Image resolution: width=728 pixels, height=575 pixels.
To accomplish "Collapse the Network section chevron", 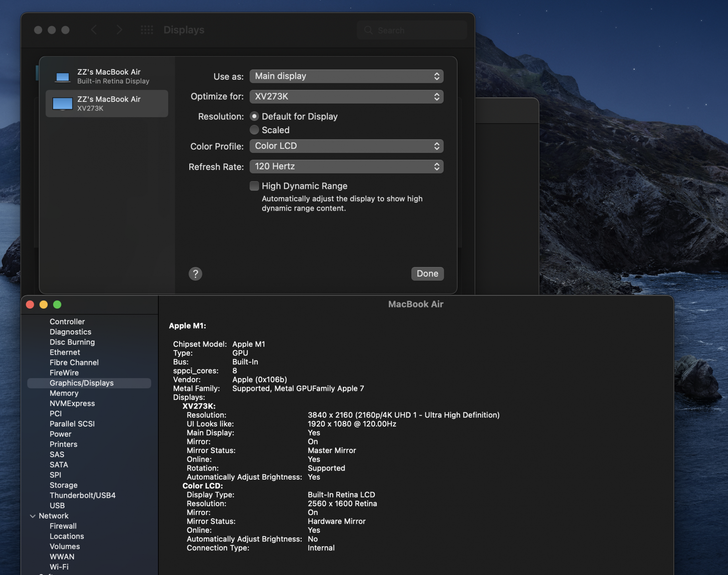I will click(33, 516).
